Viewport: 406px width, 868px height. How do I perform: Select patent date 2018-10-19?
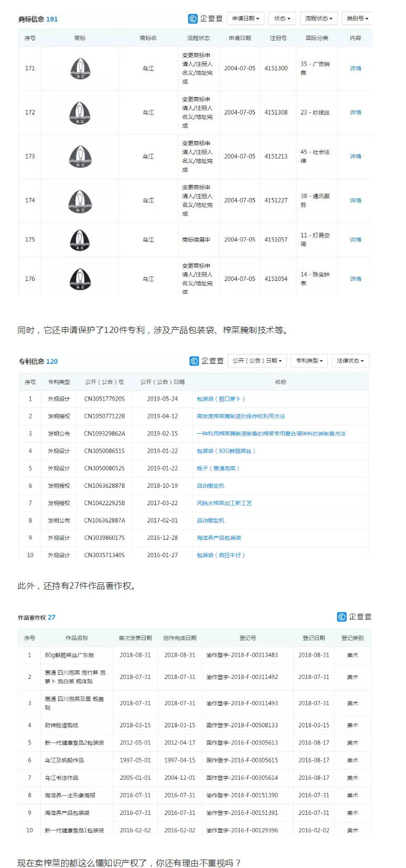point(162,486)
